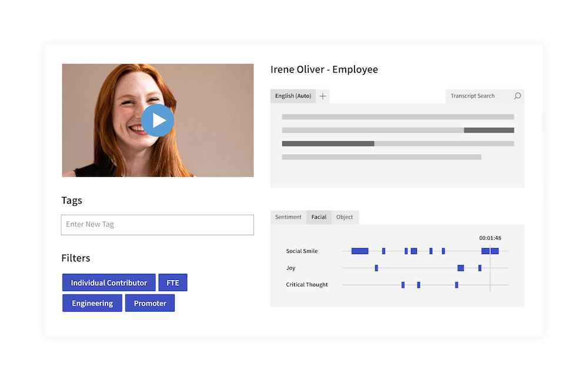Add a new transcript language with plus icon
The height and width of the screenshot is (381, 588).
(x=322, y=96)
